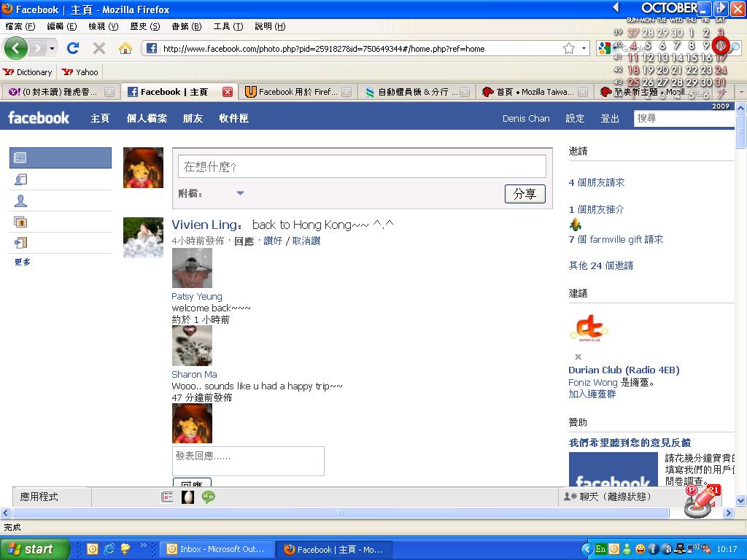747x560 pixels.
Task: Open Vivien Ling's profile picture
Action: pos(144,238)
